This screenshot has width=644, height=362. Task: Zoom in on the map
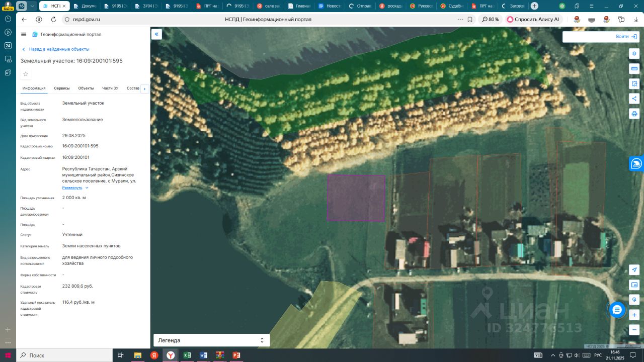click(x=634, y=315)
